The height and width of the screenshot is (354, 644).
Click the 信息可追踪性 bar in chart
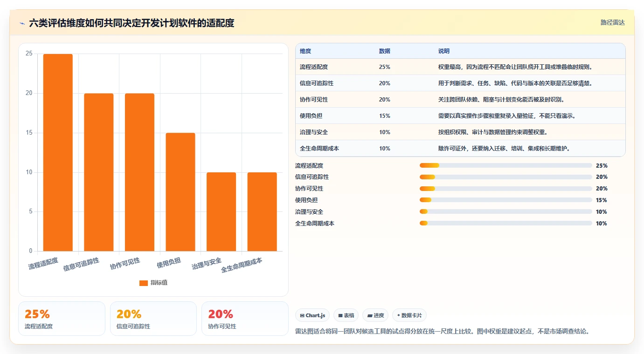pyautogui.click(x=99, y=172)
